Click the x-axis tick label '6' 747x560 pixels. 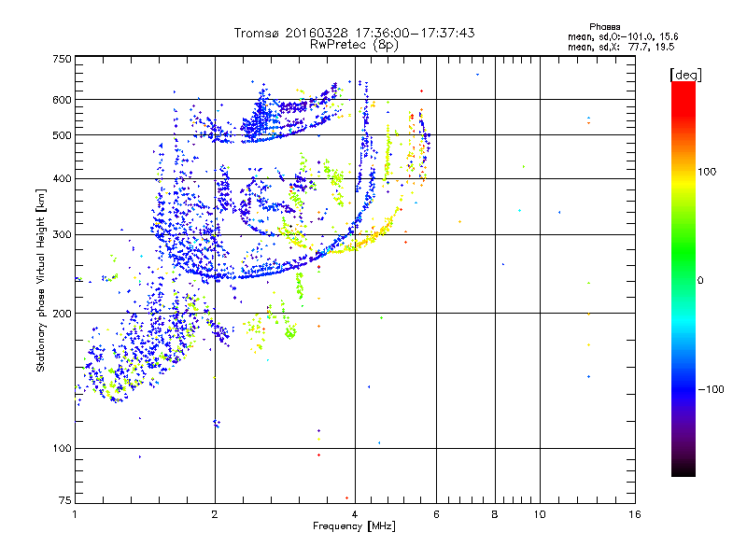pyautogui.click(x=436, y=514)
